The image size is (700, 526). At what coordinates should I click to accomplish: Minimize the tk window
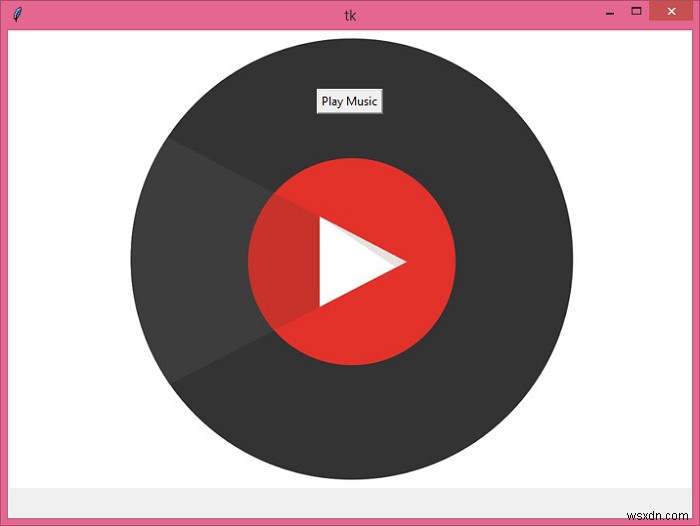pyautogui.click(x=610, y=13)
